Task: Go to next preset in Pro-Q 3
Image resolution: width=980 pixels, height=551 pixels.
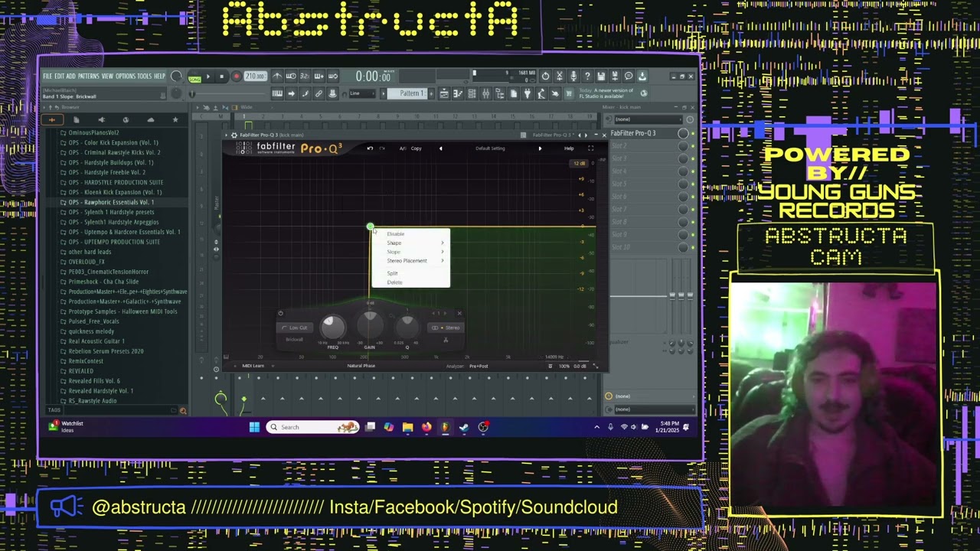Action: click(x=540, y=148)
